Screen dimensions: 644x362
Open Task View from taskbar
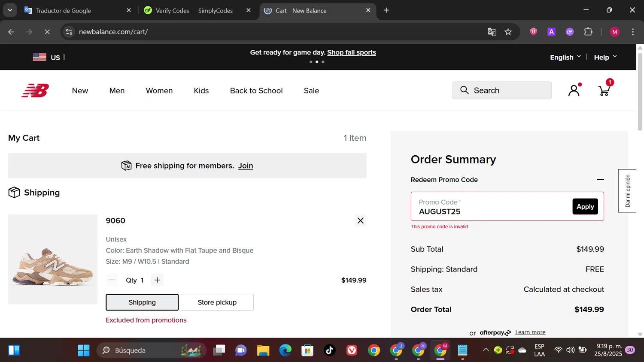pyautogui.click(x=219, y=350)
